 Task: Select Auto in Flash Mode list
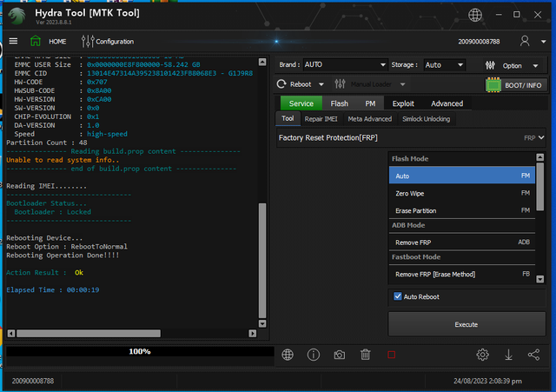coord(462,176)
